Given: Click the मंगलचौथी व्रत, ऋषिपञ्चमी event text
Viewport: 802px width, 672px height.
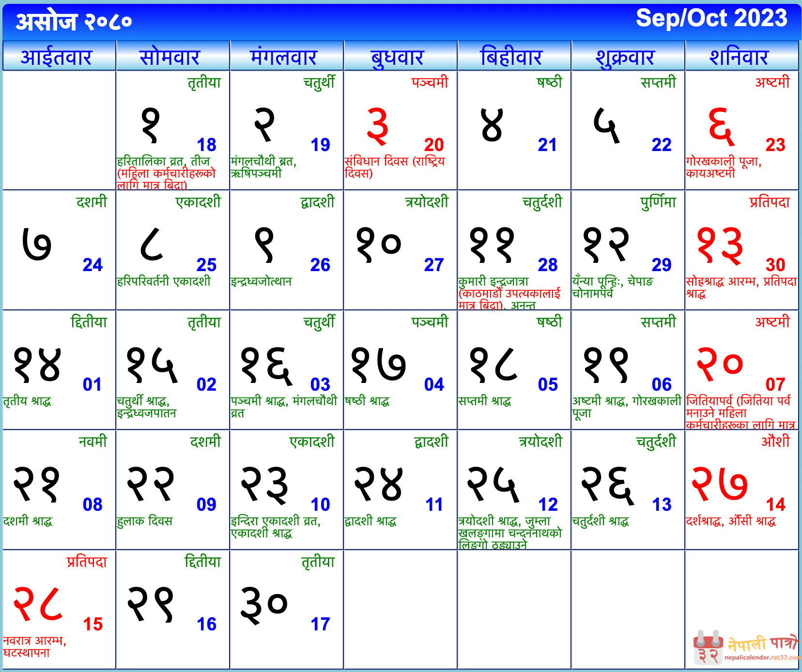Looking at the screenshot, I should 263,167.
